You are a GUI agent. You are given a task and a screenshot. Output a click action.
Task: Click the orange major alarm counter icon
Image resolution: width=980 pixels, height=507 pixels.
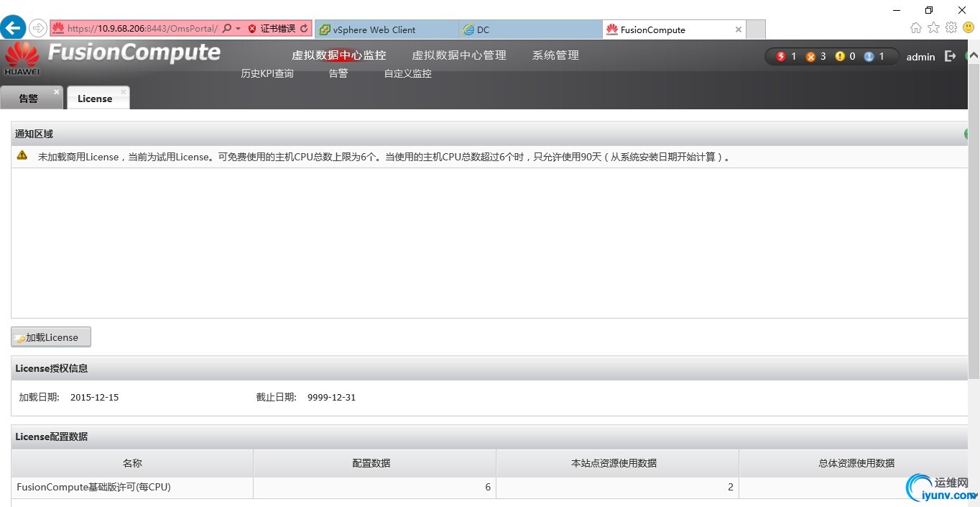[810, 56]
